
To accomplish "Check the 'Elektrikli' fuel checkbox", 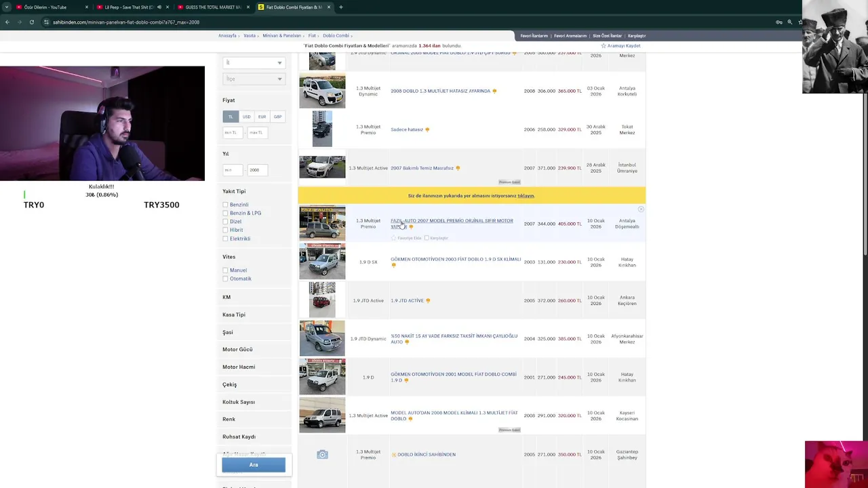I will coord(225,239).
